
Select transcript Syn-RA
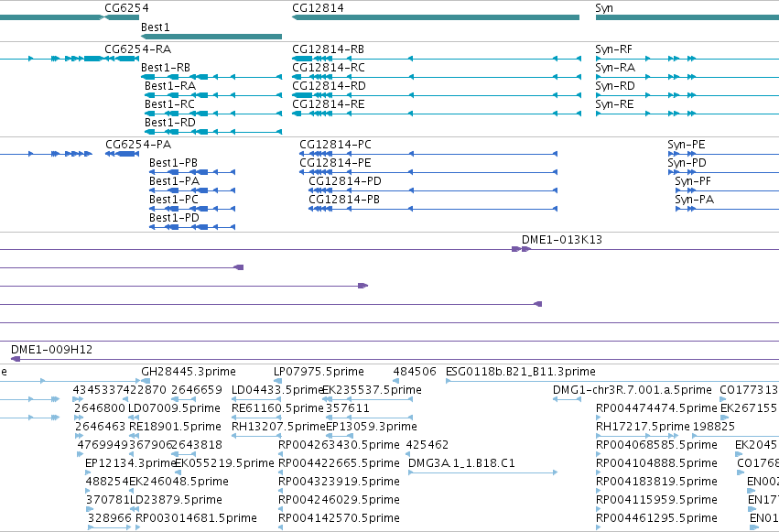point(615,68)
